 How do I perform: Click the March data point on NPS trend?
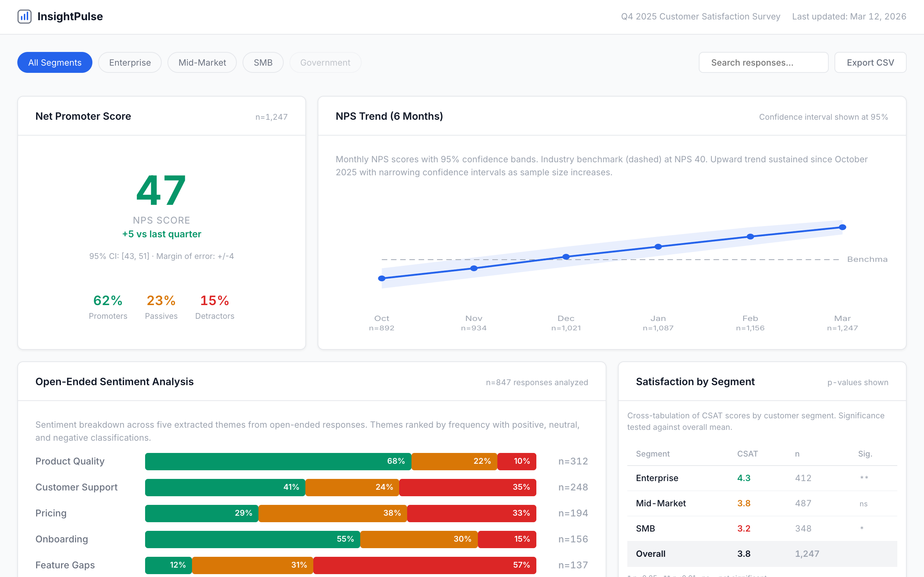(843, 227)
